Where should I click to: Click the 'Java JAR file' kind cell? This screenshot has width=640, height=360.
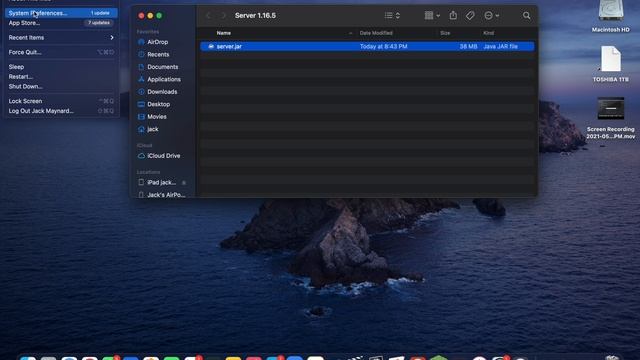click(x=500, y=47)
